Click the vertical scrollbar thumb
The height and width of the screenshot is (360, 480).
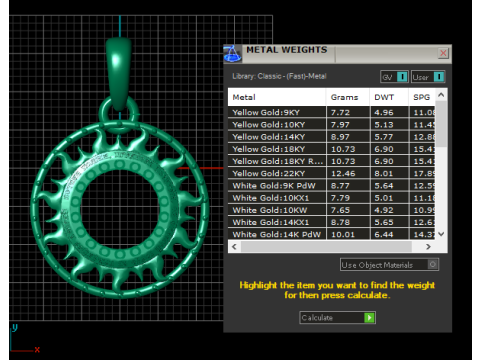pos(441,124)
